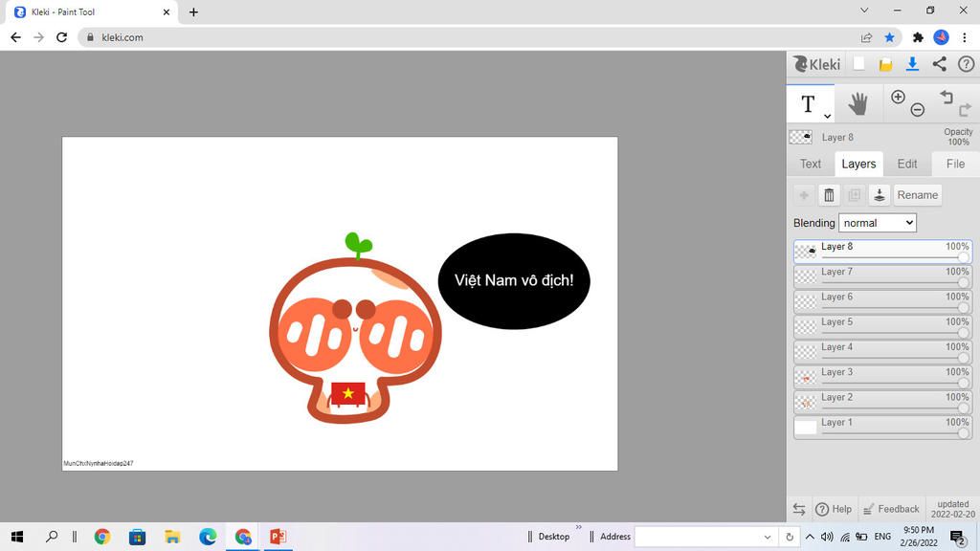The height and width of the screenshot is (551, 980).
Task: Merge layer down
Action: point(879,195)
